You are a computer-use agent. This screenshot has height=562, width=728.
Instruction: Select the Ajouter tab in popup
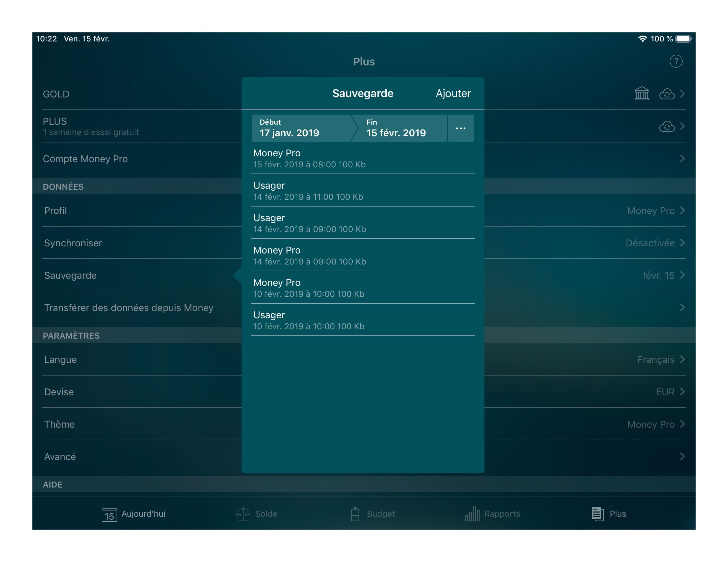pos(452,93)
